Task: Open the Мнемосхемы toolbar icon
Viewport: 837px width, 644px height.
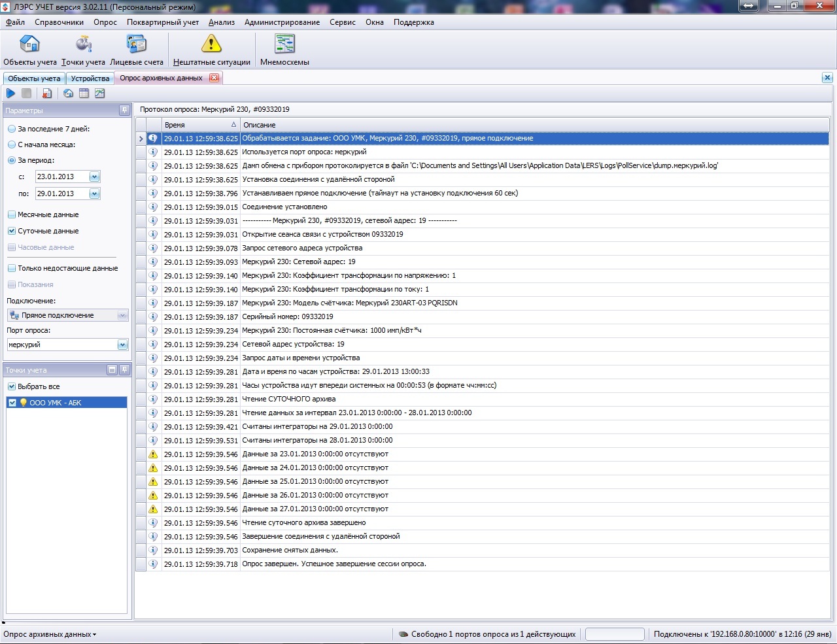Action: [284, 50]
